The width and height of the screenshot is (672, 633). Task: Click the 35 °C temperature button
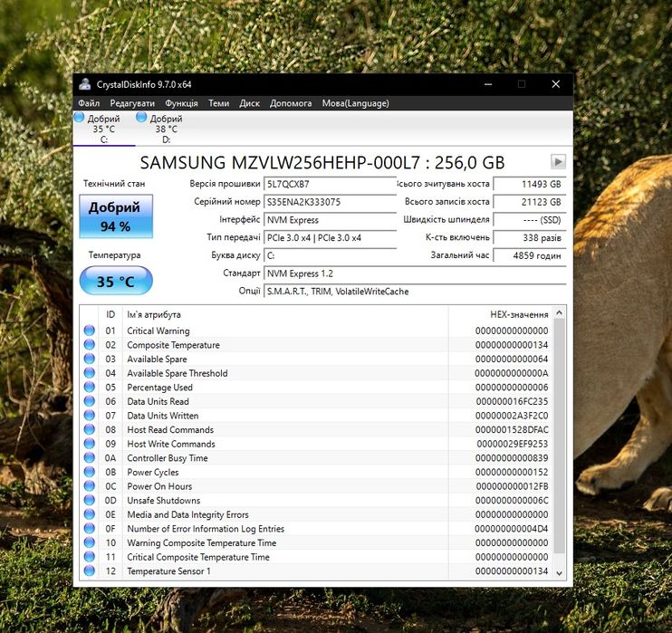(116, 281)
